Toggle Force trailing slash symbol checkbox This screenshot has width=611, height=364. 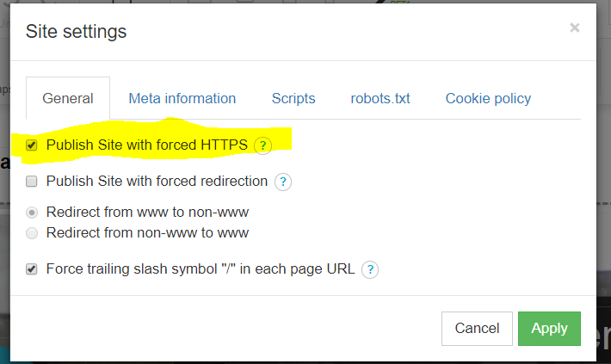coord(32,268)
